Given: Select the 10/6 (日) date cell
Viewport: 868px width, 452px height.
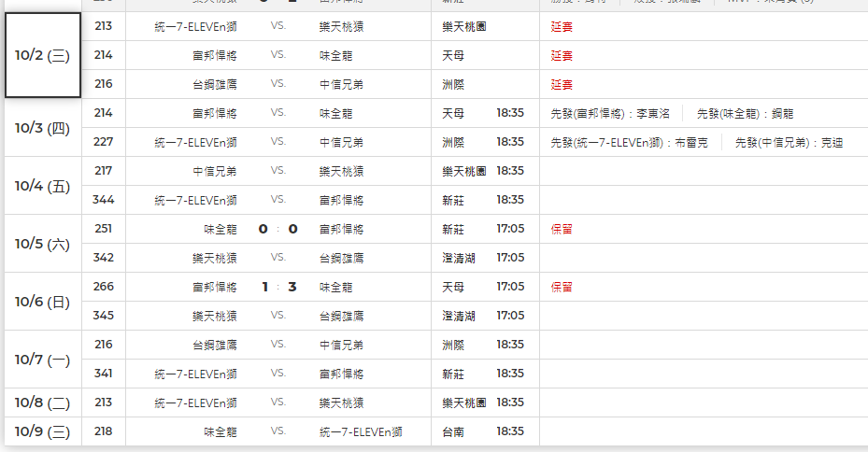Looking at the screenshot, I should pyautogui.click(x=43, y=302).
